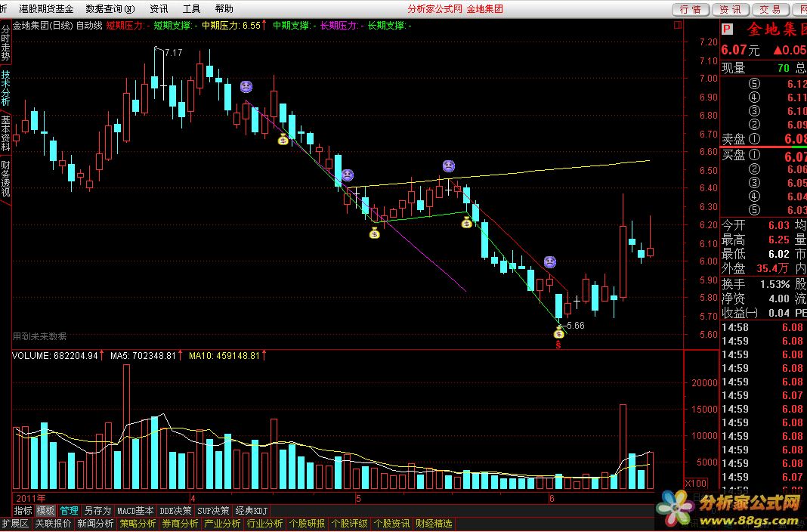Apply the SUP决策 template
Screen dimensions: 807x532
point(213,510)
